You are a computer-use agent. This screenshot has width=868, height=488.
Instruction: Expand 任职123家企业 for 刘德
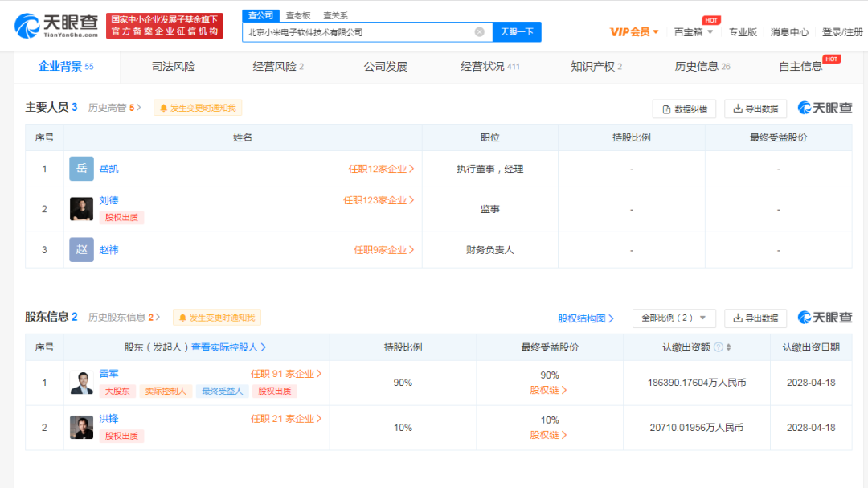(x=379, y=200)
